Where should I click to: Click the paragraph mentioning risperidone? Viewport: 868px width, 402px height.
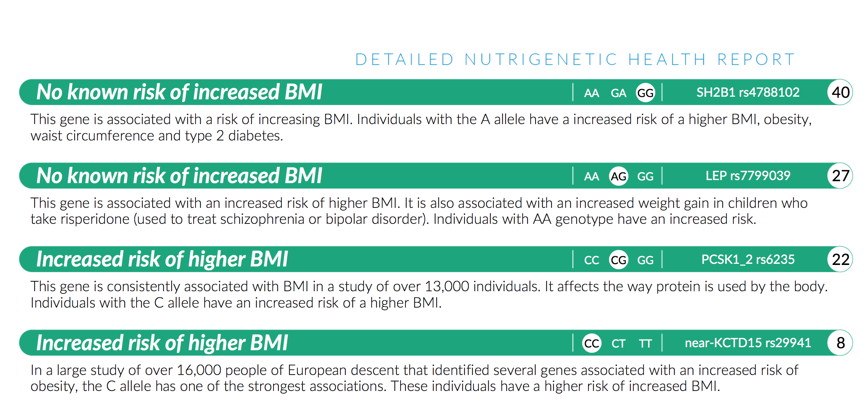tap(418, 211)
